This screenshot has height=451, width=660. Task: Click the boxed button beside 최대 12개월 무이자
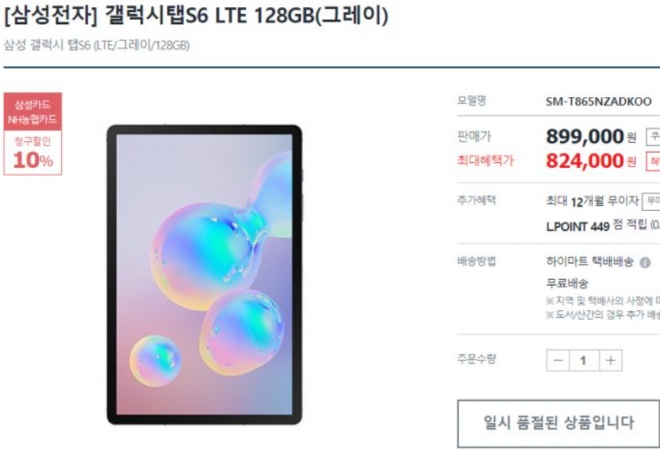pos(651,201)
